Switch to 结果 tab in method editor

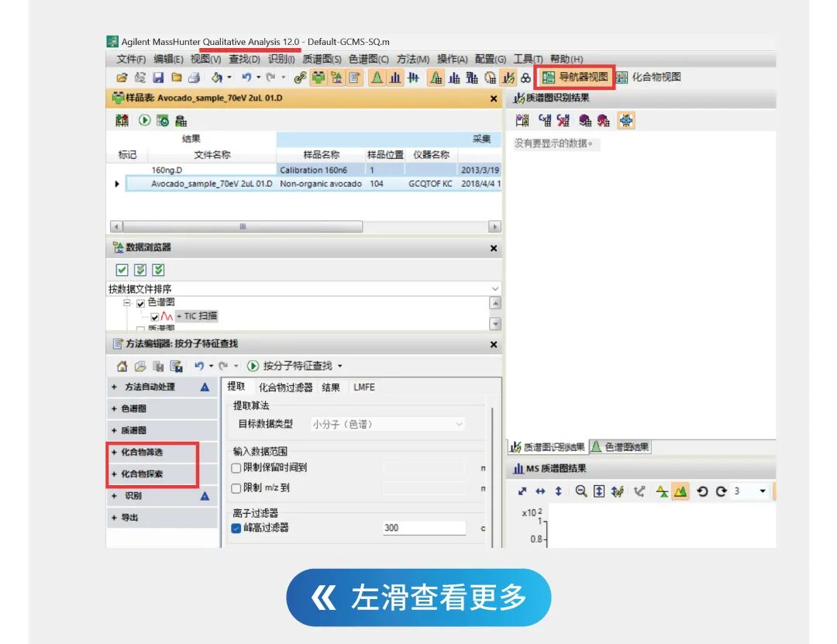331,387
